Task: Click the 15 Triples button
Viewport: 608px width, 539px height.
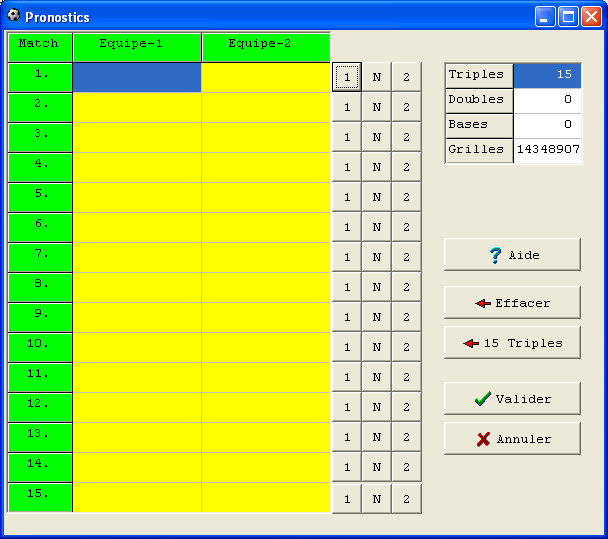Action: tap(512, 343)
